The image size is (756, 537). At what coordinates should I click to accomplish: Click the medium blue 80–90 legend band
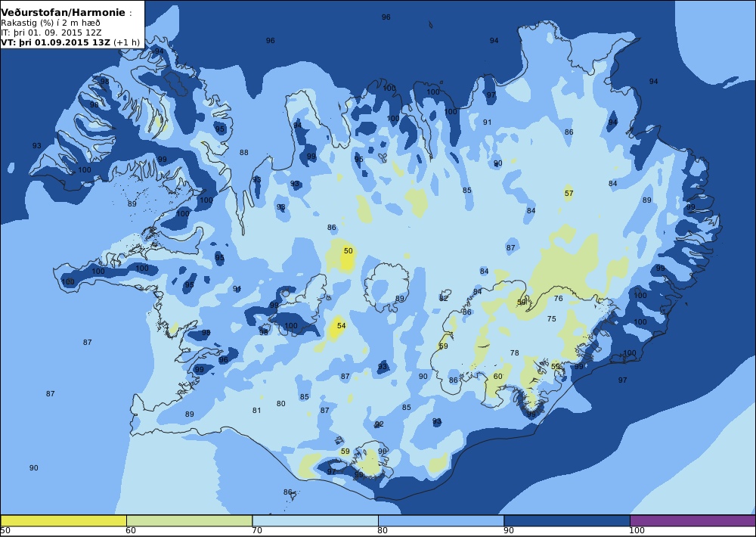[x=441, y=520]
